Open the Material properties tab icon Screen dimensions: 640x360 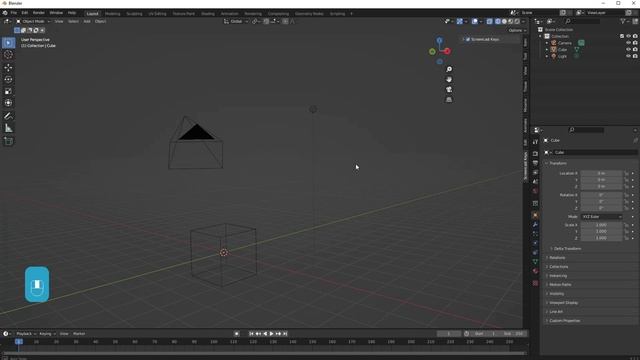point(536,271)
